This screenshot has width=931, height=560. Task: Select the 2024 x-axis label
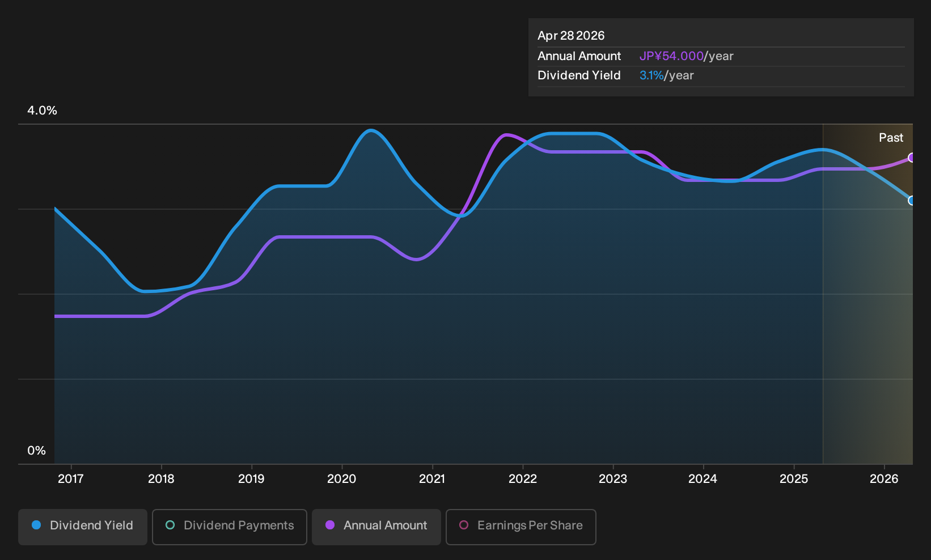[x=703, y=479]
